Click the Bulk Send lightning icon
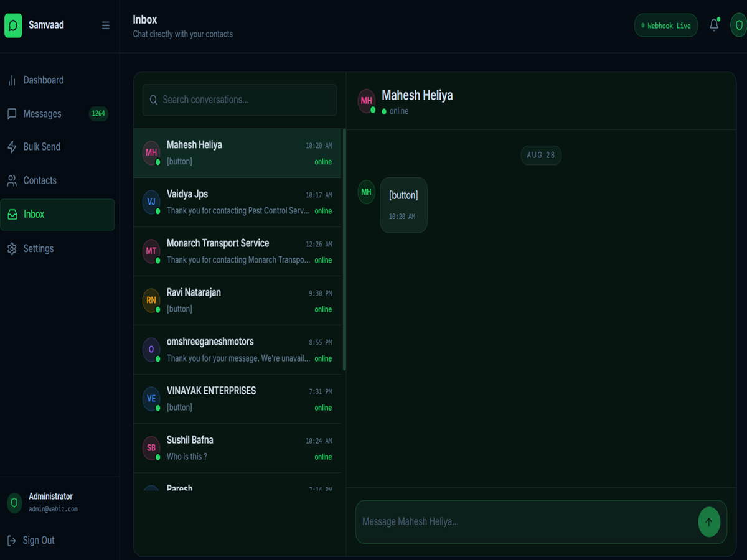This screenshot has width=747, height=560. coord(12,147)
